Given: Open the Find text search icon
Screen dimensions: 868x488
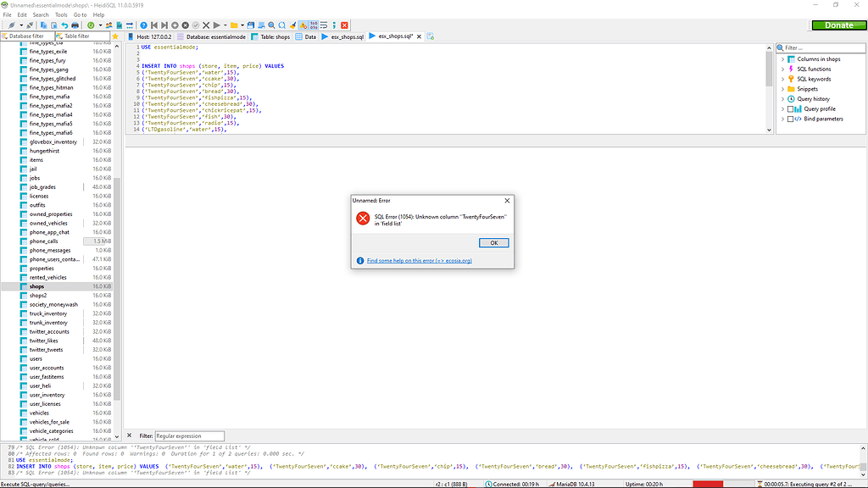Looking at the screenshot, I should 271,25.
